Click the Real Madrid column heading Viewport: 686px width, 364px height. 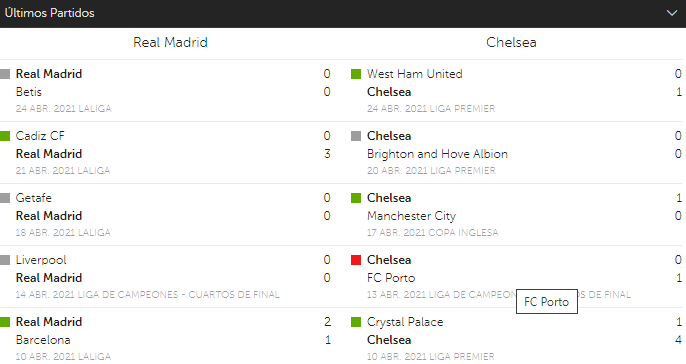(170, 42)
